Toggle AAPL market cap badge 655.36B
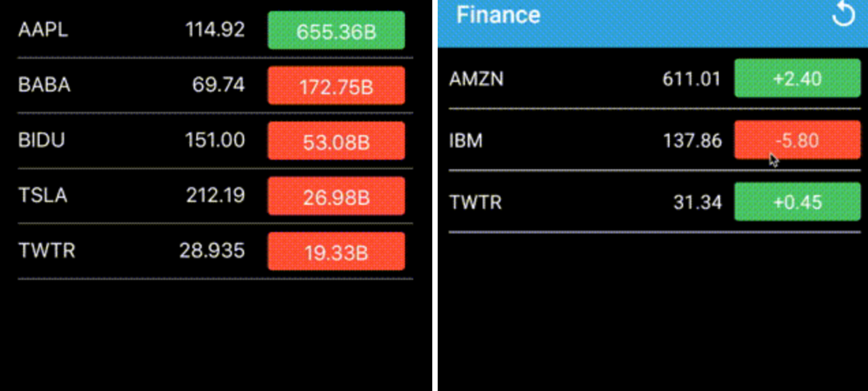 [336, 30]
